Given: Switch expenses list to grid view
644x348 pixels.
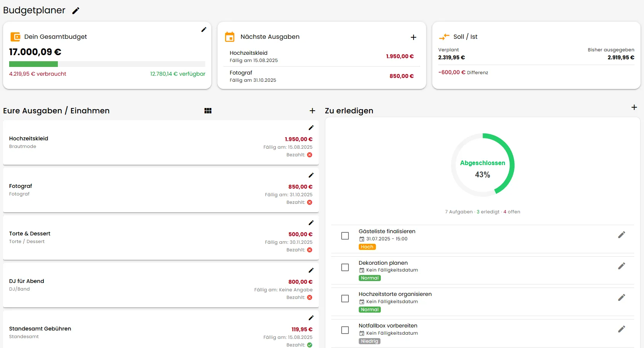Looking at the screenshot, I should point(208,111).
